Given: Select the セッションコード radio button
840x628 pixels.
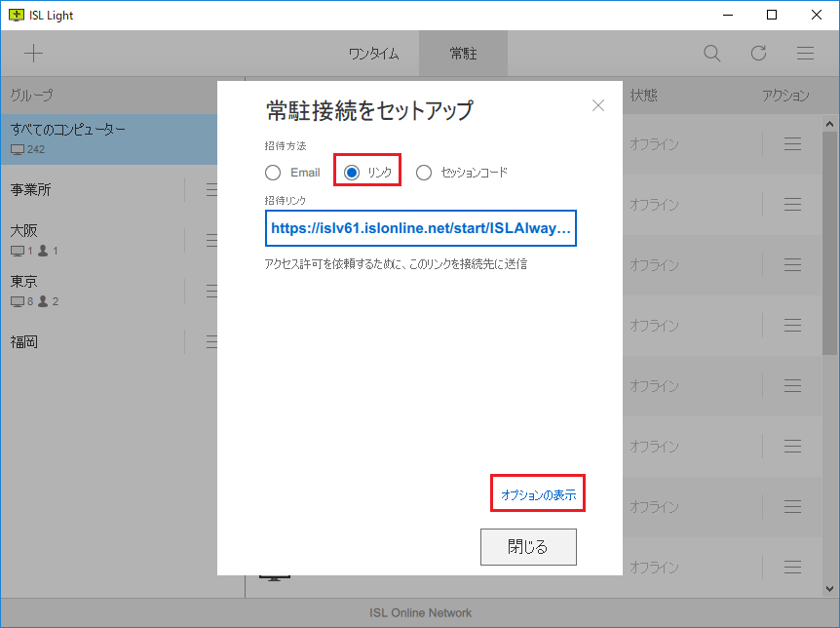Looking at the screenshot, I should pos(424,173).
